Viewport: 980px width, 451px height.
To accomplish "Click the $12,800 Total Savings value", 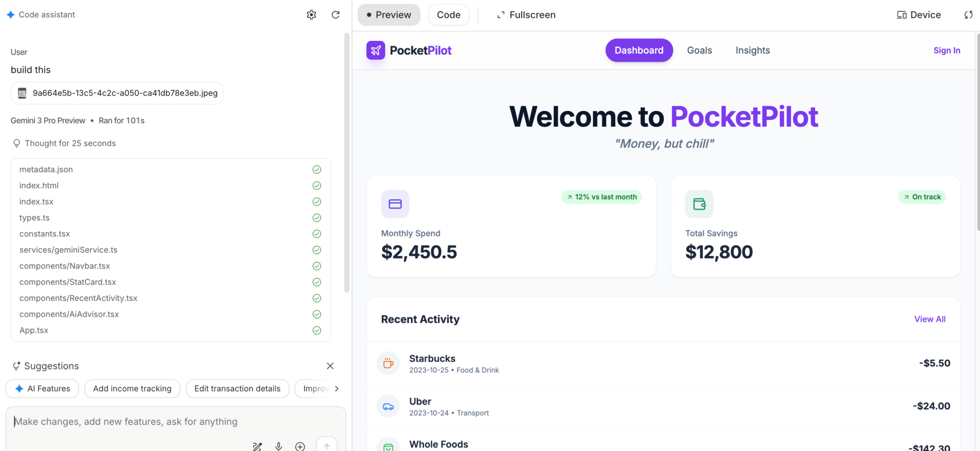I will 719,252.
